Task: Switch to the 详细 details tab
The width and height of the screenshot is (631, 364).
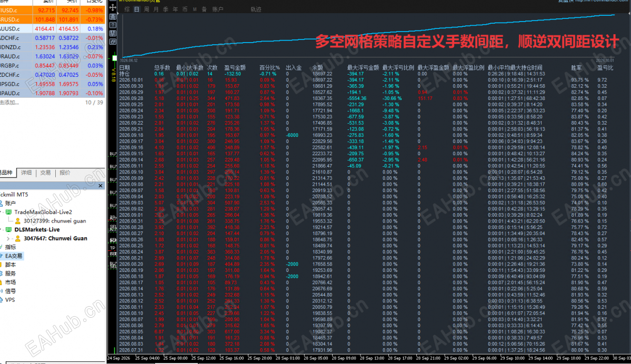Action: [x=26, y=173]
